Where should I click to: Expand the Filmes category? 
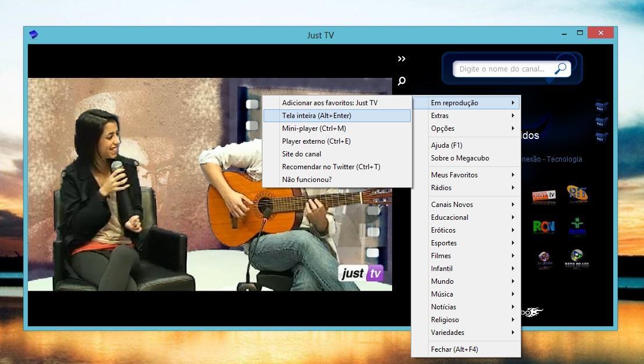pos(466,255)
